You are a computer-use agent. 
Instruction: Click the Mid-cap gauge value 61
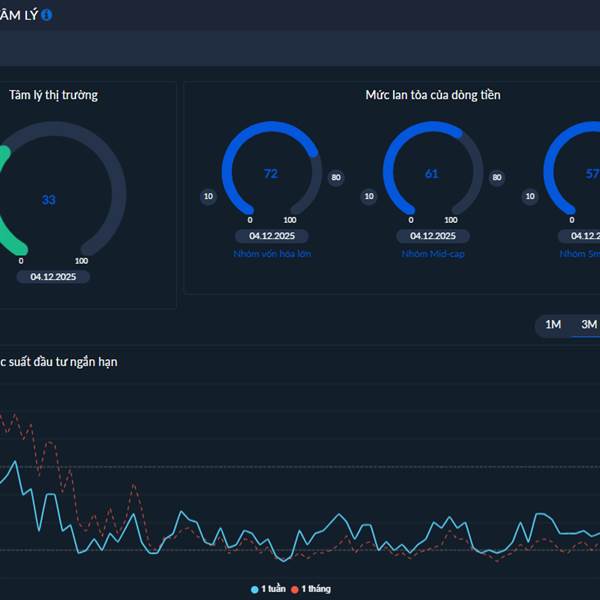coord(432,174)
